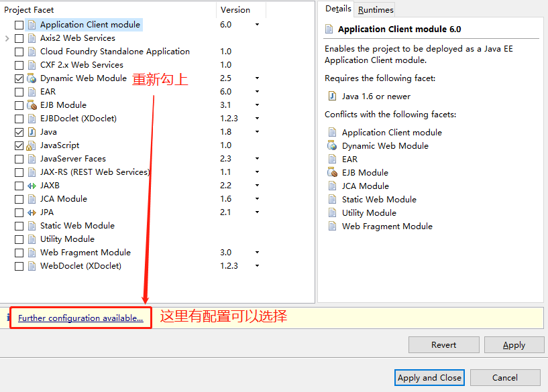Open JAX-RS 1.1 version dropdown
The image size is (548, 392).
coord(257,172)
